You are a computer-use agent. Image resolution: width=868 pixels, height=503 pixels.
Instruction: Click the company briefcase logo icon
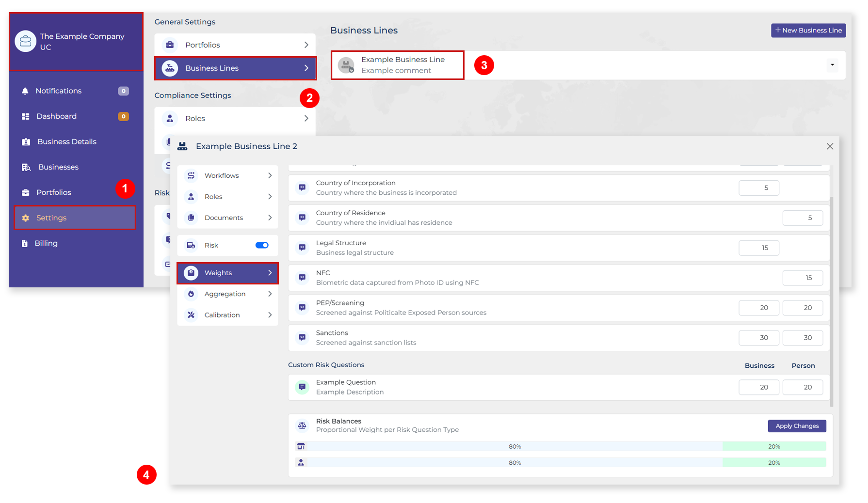coord(25,41)
